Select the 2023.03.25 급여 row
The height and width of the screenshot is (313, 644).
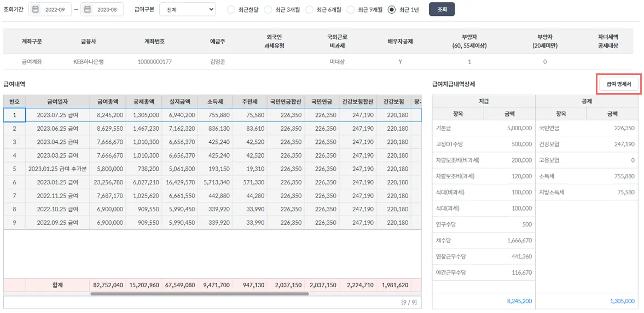[x=212, y=155]
